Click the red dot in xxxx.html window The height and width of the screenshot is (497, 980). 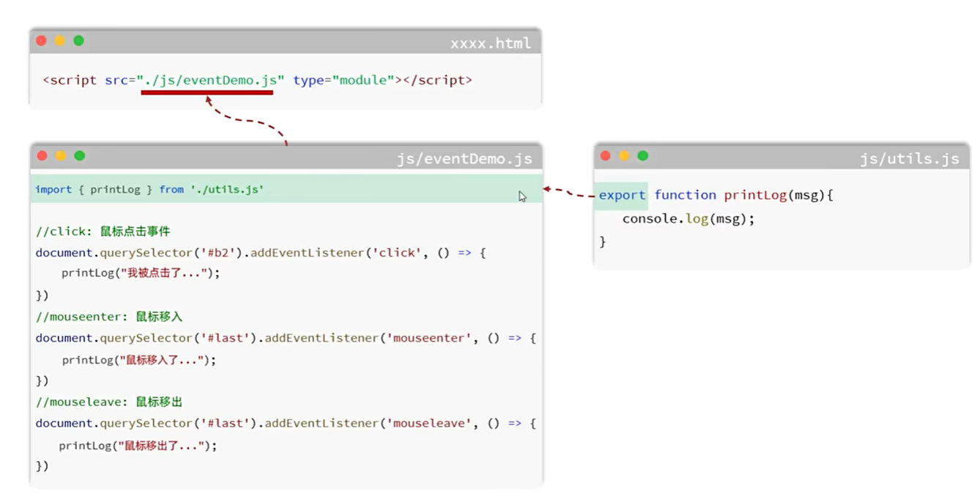click(x=41, y=41)
